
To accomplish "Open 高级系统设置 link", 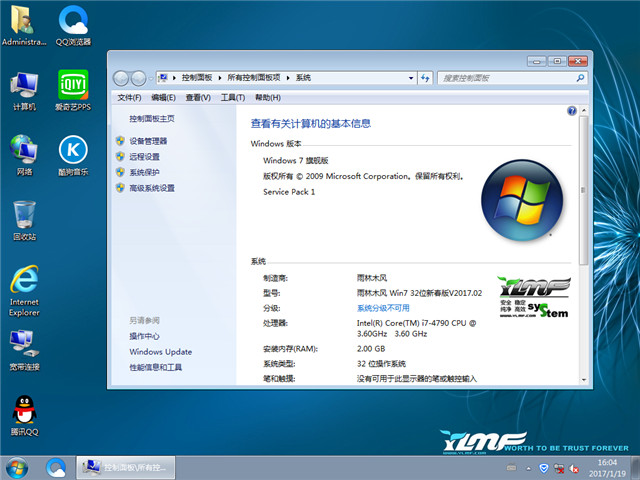I will tap(152, 188).
